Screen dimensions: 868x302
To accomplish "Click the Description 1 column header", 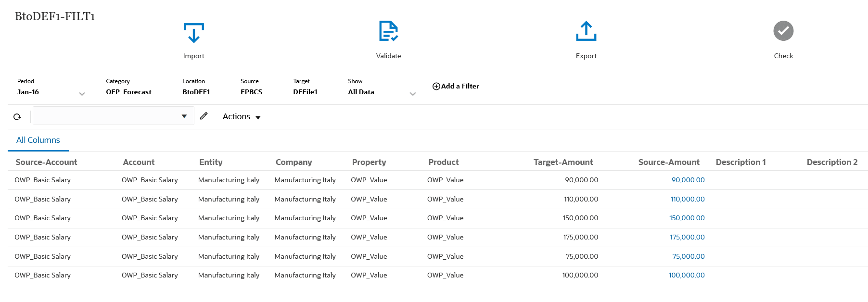I will 740,162.
